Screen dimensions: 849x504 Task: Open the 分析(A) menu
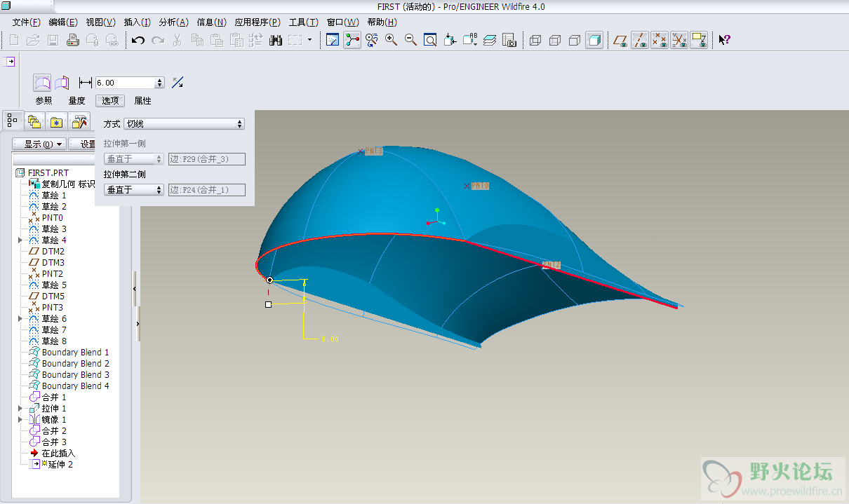pyautogui.click(x=173, y=22)
